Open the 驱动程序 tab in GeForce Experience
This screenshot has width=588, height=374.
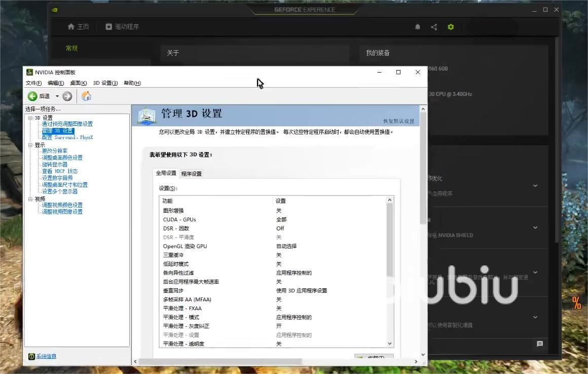(x=122, y=27)
